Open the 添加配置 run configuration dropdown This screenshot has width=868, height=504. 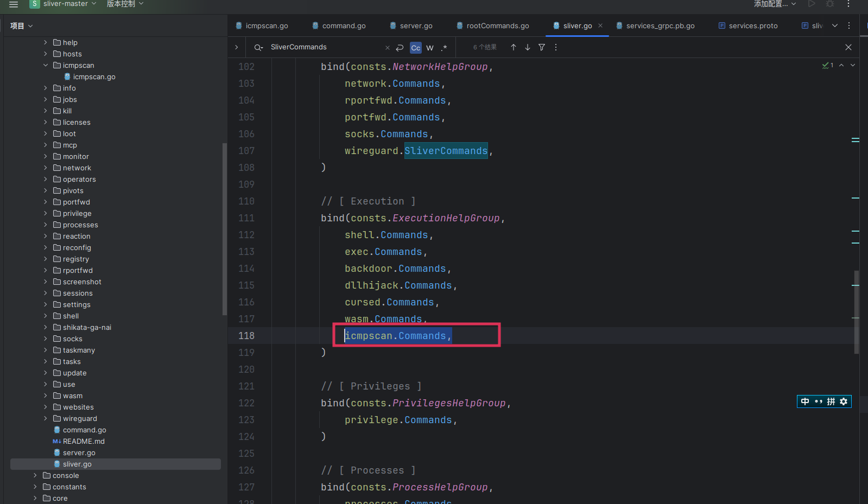(x=774, y=4)
